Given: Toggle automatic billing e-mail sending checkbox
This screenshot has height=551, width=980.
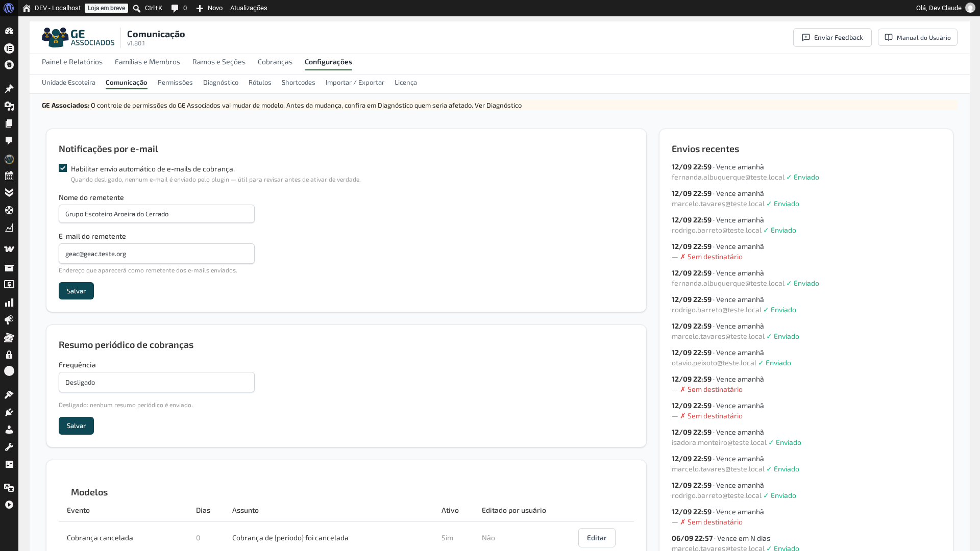Looking at the screenshot, I should (x=63, y=168).
